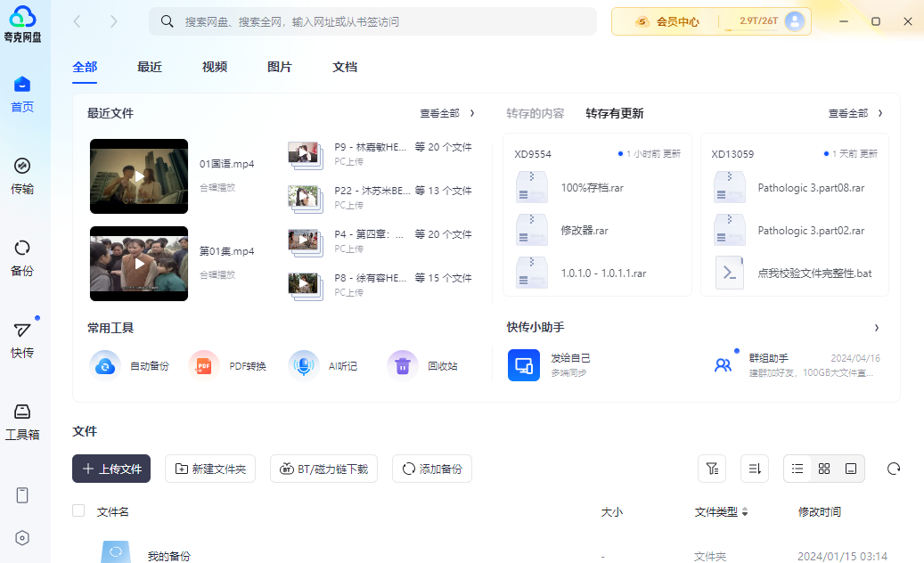Launch the AI听记 microphone tool

304,365
